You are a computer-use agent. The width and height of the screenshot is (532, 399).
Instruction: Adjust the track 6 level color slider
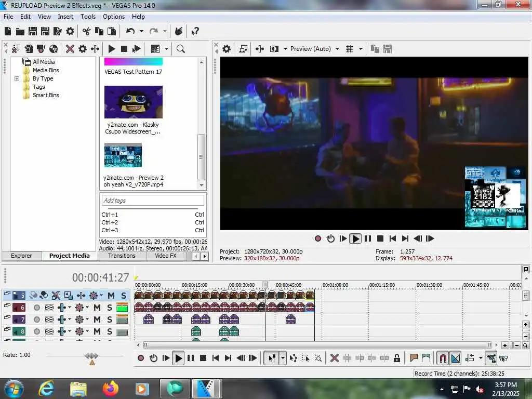tap(122, 308)
